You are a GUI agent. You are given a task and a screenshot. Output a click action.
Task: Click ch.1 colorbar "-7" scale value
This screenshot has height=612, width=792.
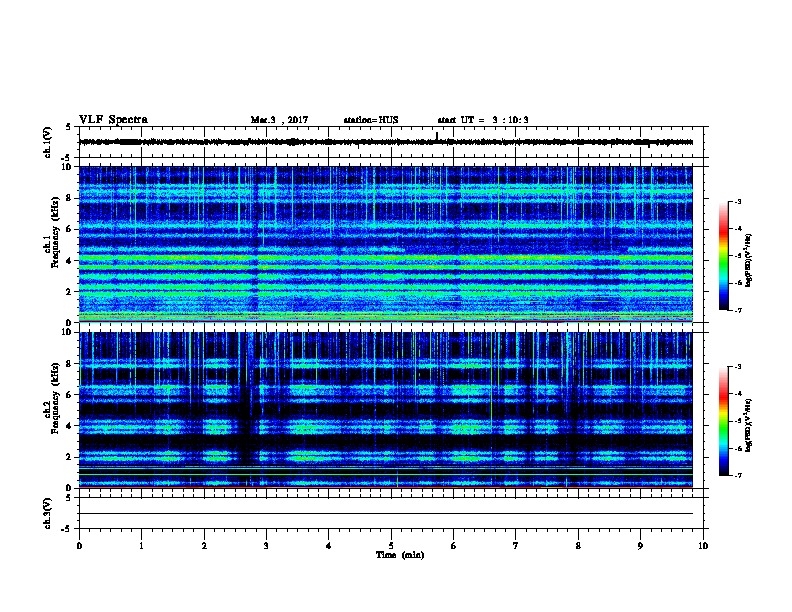coord(738,310)
